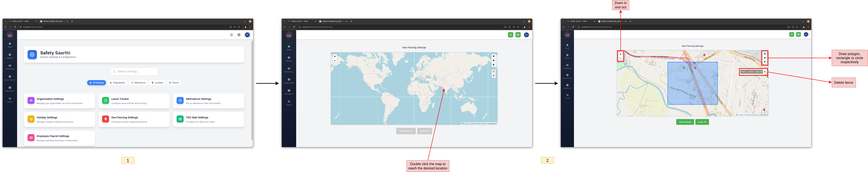Select the Attendance filter chip

(138, 83)
